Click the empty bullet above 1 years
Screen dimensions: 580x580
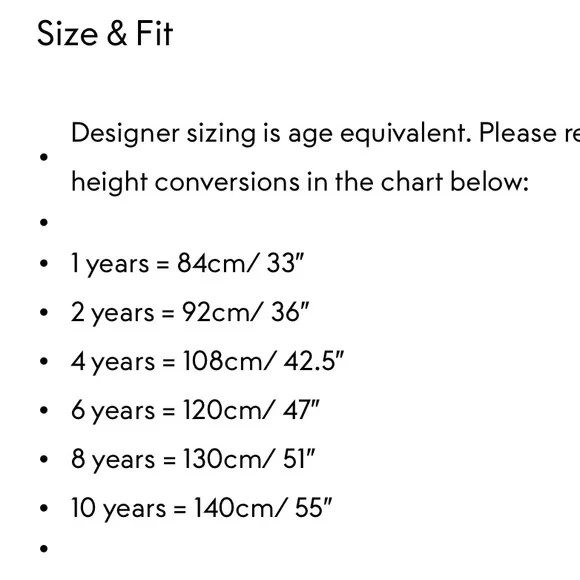click(x=44, y=222)
